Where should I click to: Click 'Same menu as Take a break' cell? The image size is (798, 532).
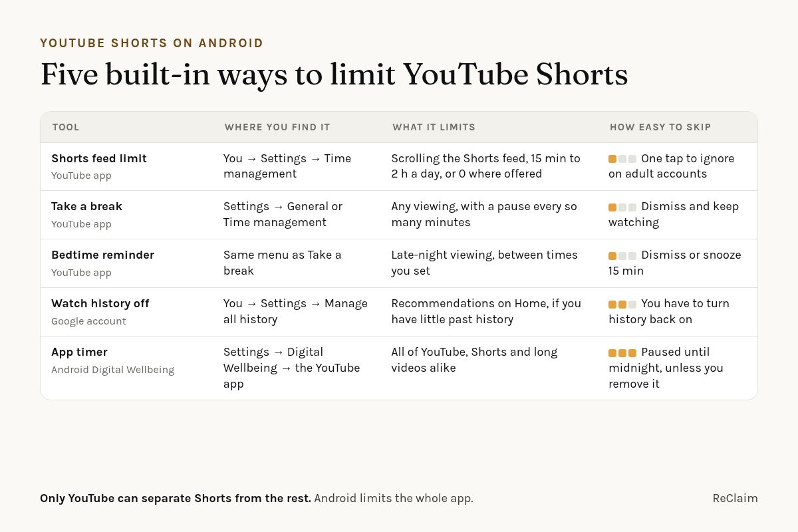click(x=282, y=263)
